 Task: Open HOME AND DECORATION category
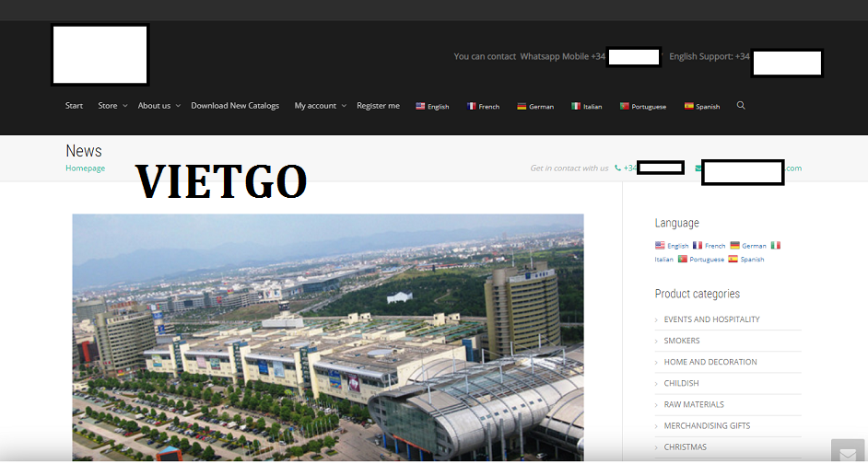tap(710, 362)
